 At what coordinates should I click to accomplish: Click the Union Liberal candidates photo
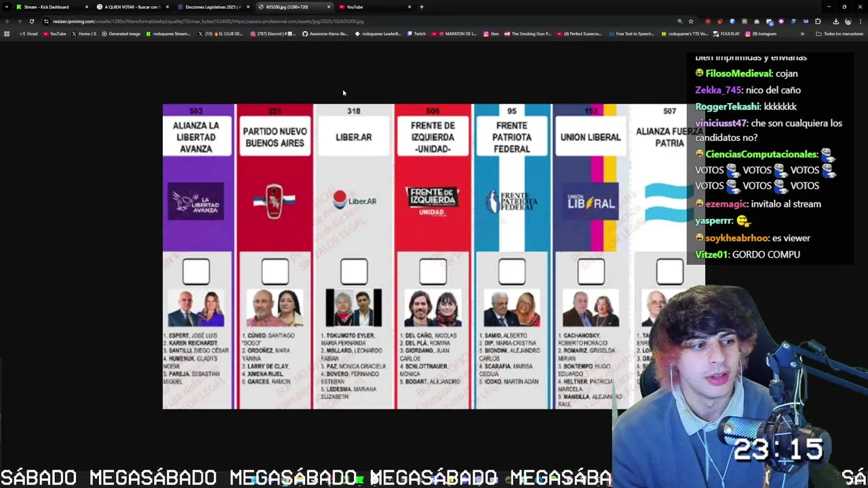click(x=591, y=308)
